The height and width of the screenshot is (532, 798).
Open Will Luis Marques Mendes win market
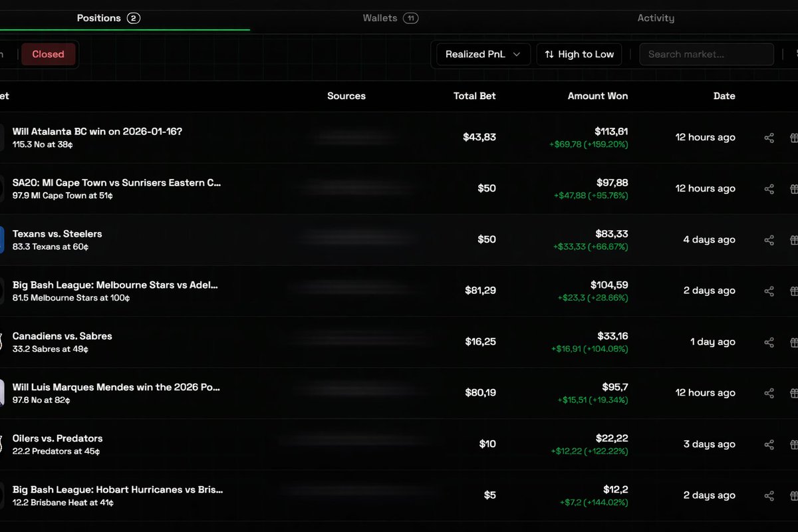pos(116,387)
